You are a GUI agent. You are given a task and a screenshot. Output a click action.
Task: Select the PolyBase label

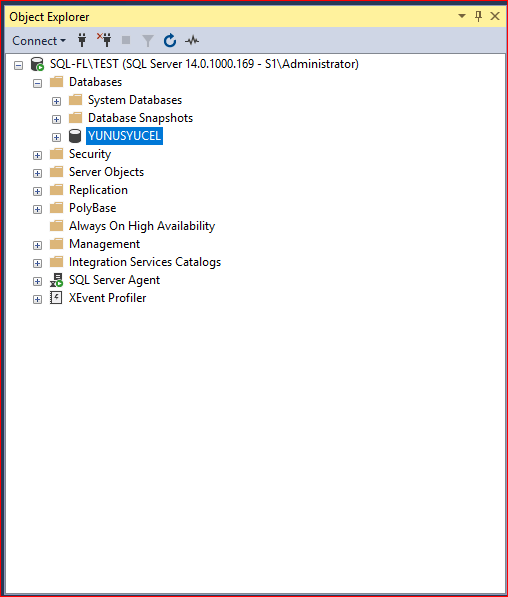pyautogui.click(x=93, y=208)
